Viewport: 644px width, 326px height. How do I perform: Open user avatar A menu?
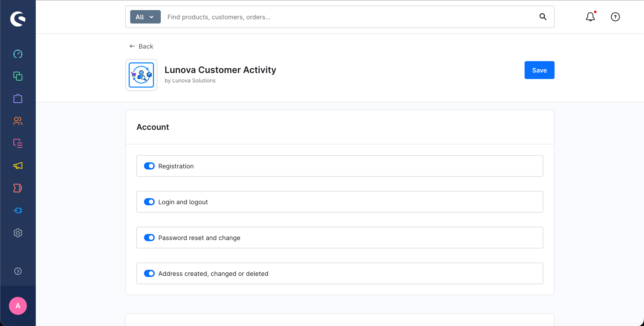pyautogui.click(x=18, y=306)
